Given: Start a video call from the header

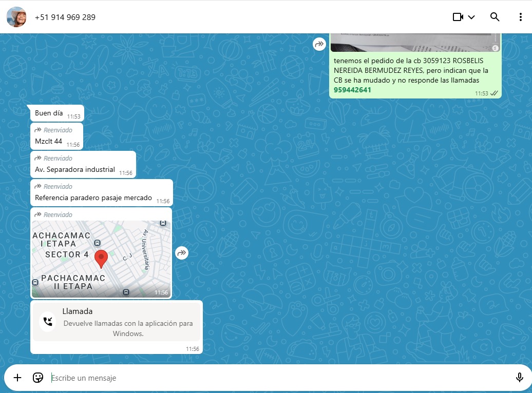Looking at the screenshot, I should click(458, 17).
